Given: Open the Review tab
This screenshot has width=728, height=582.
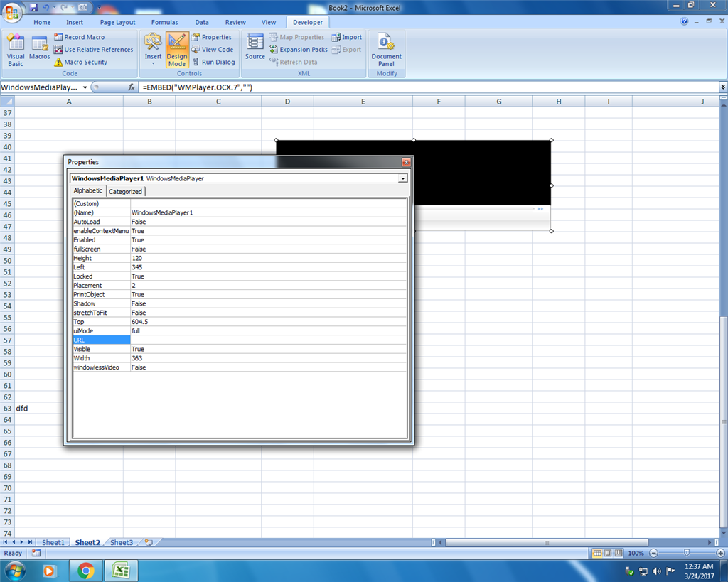Looking at the screenshot, I should click(x=235, y=22).
